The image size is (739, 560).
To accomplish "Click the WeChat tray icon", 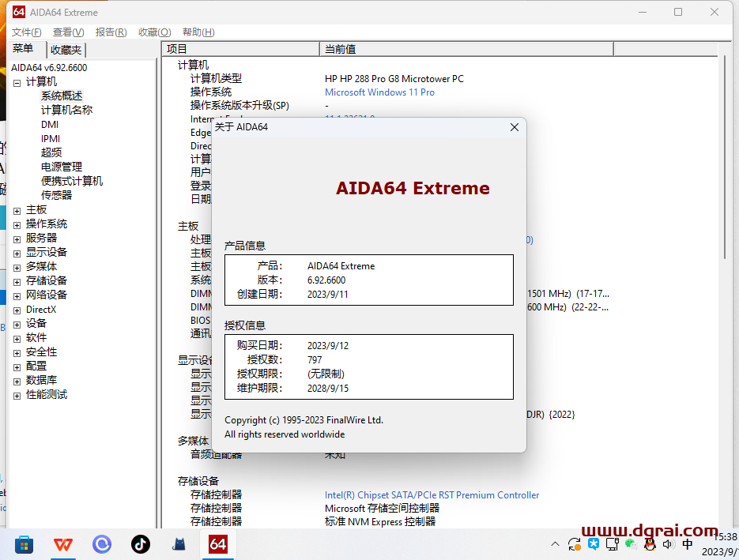I will (631, 544).
